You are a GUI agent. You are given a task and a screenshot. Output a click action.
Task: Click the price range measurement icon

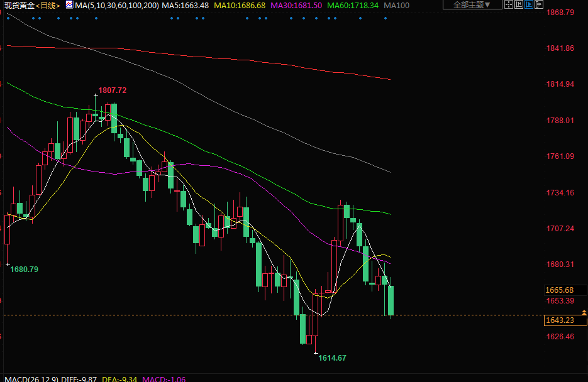point(519,4)
